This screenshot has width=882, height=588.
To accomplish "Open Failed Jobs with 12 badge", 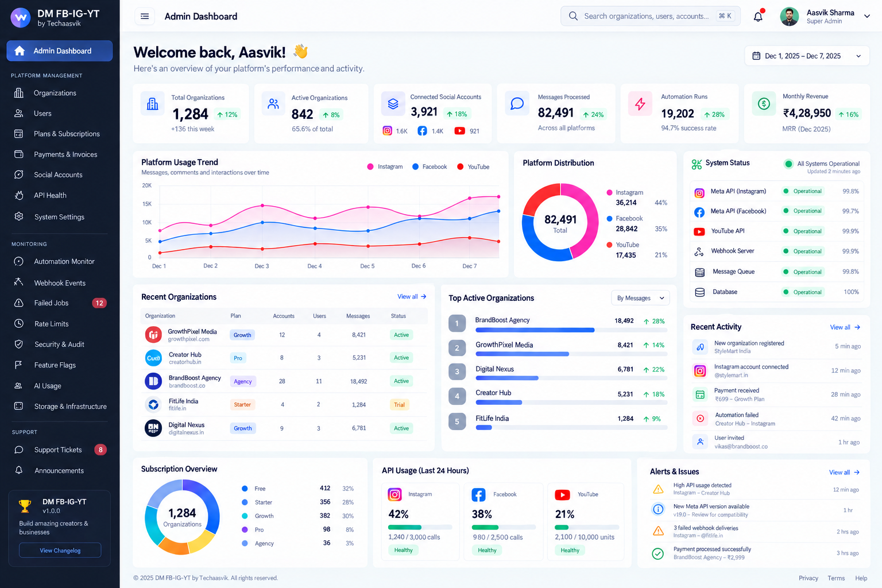I will click(x=60, y=303).
